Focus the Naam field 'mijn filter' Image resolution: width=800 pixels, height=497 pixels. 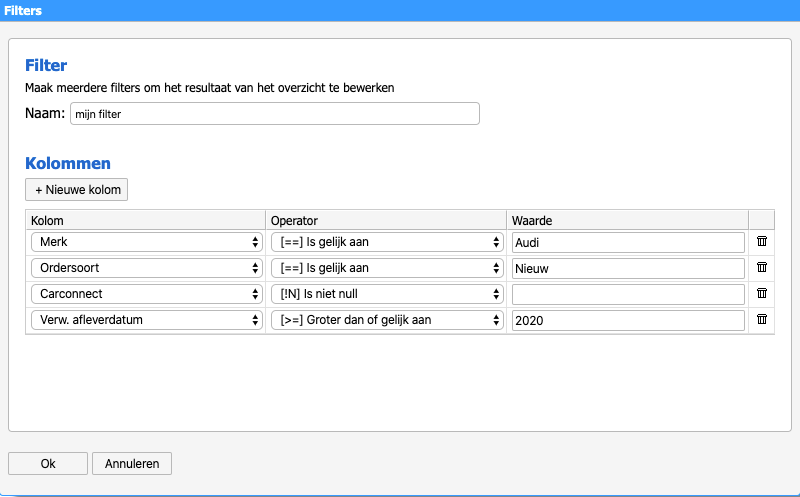pyautogui.click(x=274, y=114)
